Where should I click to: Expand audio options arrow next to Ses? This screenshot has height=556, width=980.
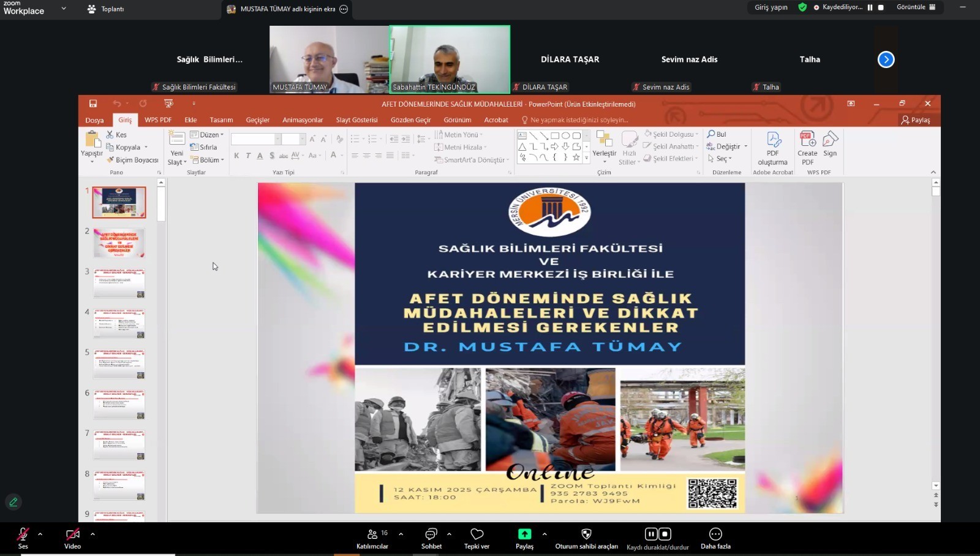click(40, 534)
